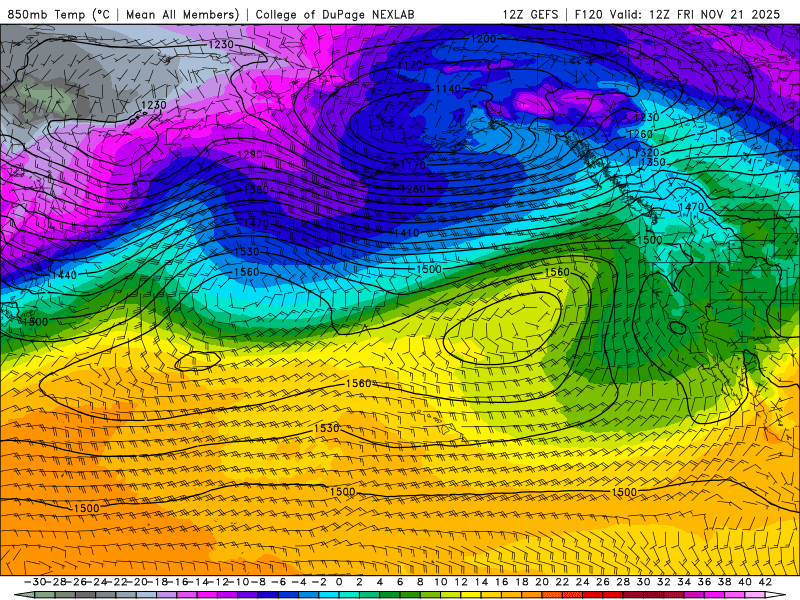The width and height of the screenshot is (800, 600).
Task: Click the legend value 40
Action: click(x=744, y=582)
